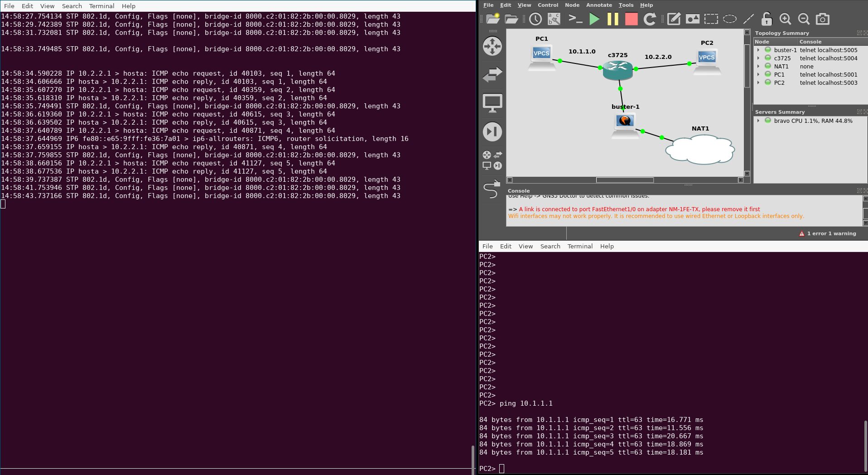Click the canvas scroll-left arrow

510,180
